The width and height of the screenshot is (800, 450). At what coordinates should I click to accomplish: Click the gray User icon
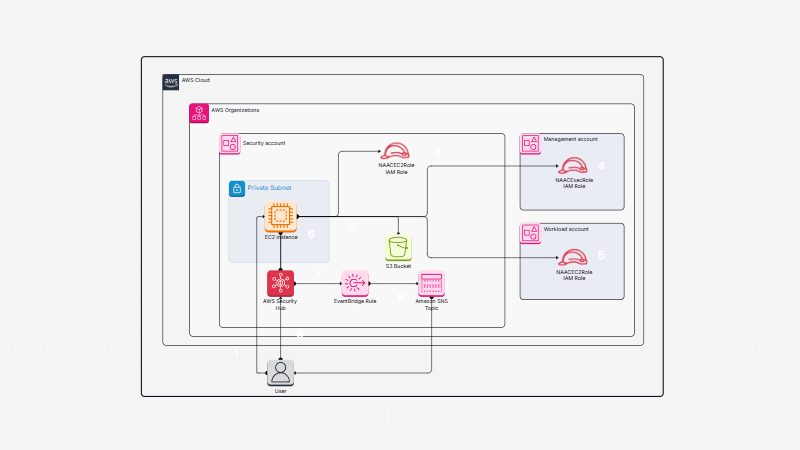281,373
